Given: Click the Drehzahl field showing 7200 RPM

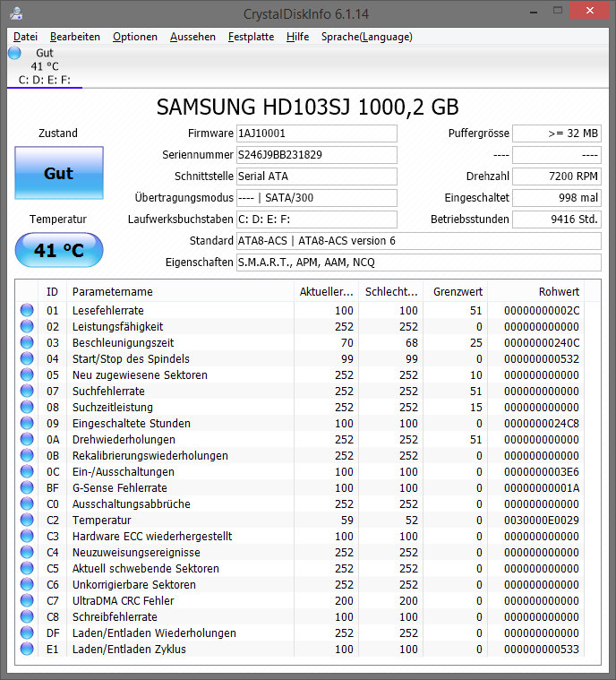Looking at the screenshot, I should (x=557, y=176).
